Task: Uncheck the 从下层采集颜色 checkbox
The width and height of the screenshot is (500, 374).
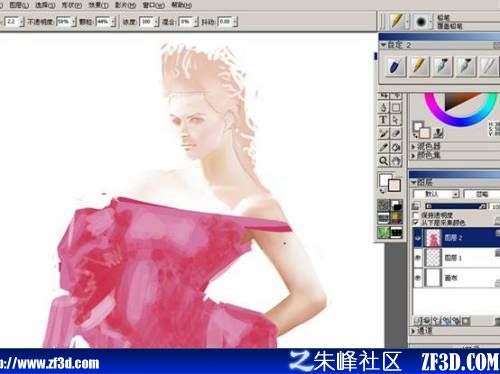Action: pos(416,222)
